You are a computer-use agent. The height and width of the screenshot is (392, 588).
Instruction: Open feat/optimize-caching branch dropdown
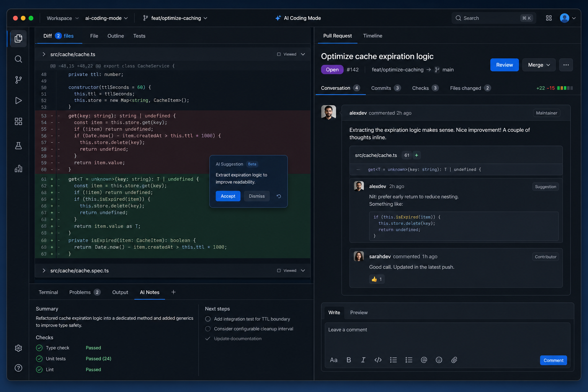175,18
